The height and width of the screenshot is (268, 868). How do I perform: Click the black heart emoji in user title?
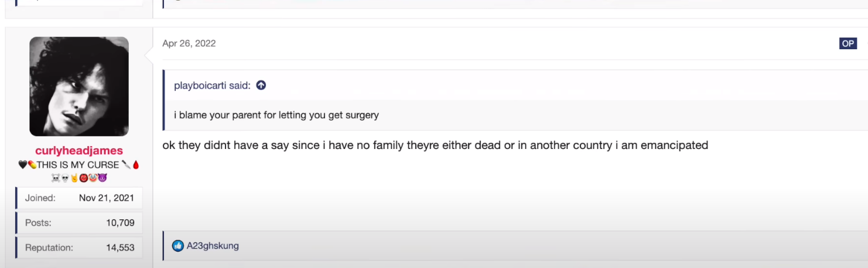click(x=23, y=165)
